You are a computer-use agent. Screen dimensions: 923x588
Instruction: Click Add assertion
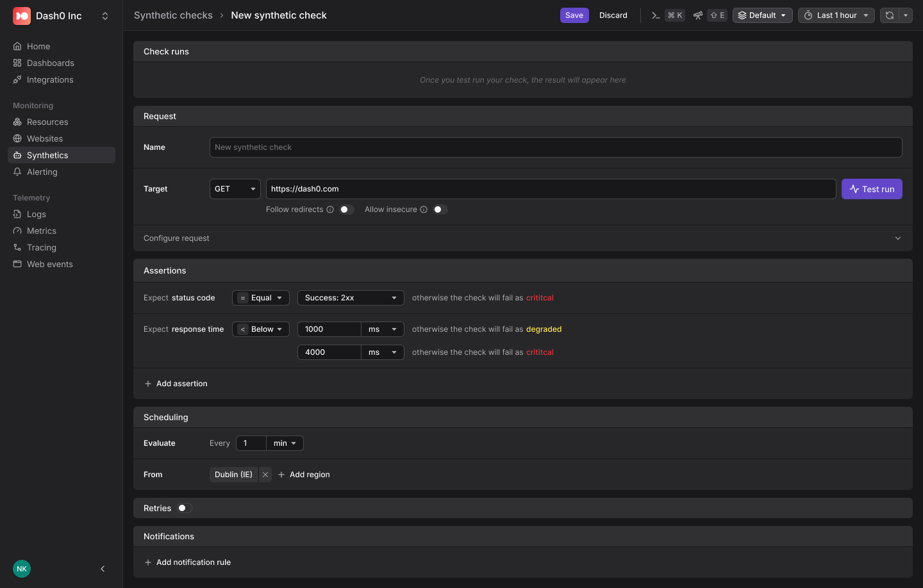[176, 384]
